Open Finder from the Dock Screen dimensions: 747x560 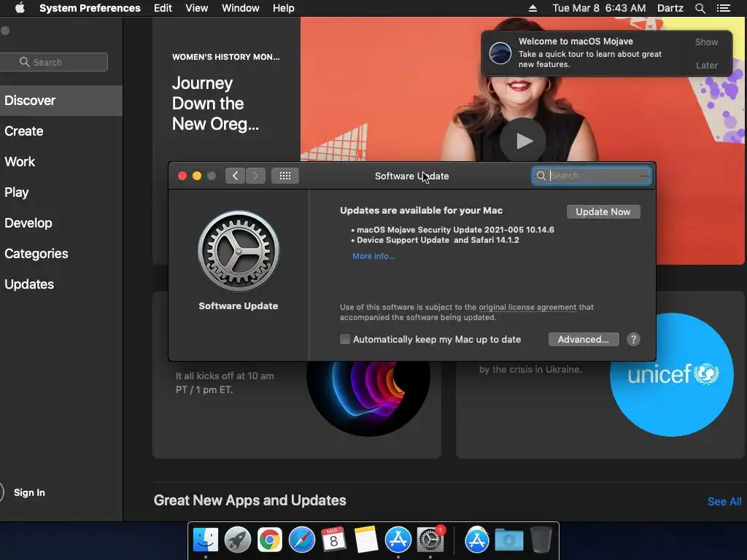pyautogui.click(x=206, y=540)
